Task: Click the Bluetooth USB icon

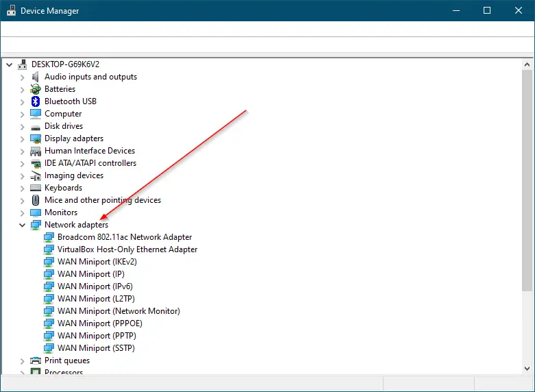Action: 36,101
